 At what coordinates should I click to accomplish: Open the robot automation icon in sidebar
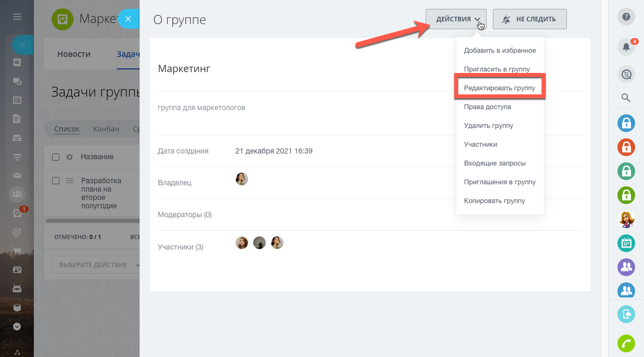point(17,288)
